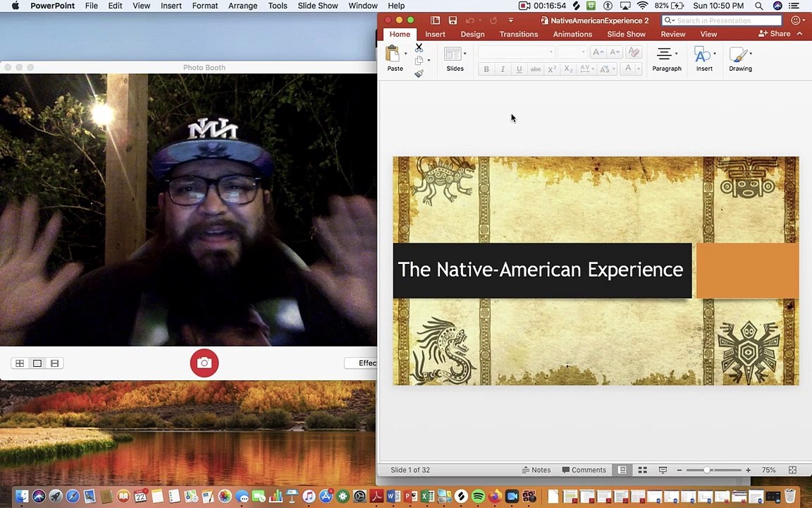Image resolution: width=812 pixels, height=508 pixels.
Task: Click zoom in plus icon
Action: (x=749, y=470)
